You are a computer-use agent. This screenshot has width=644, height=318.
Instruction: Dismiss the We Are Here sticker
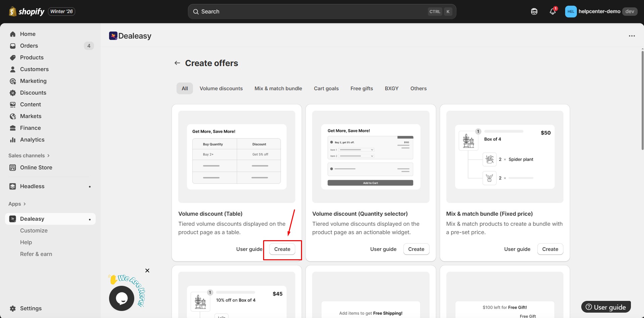pyautogui.click(x=147, y=270)
